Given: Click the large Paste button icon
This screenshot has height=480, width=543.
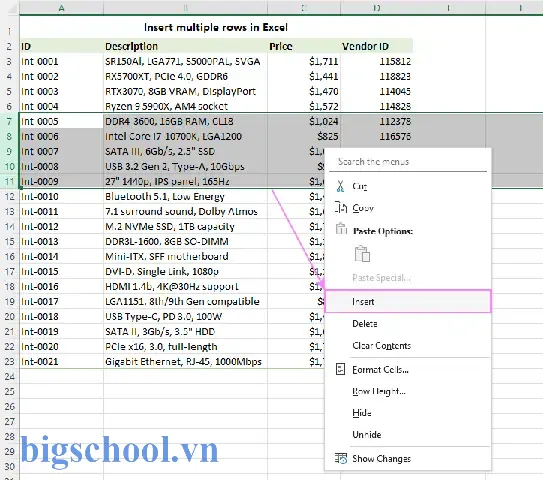Looking at the screenshot, I should (362, 254).
